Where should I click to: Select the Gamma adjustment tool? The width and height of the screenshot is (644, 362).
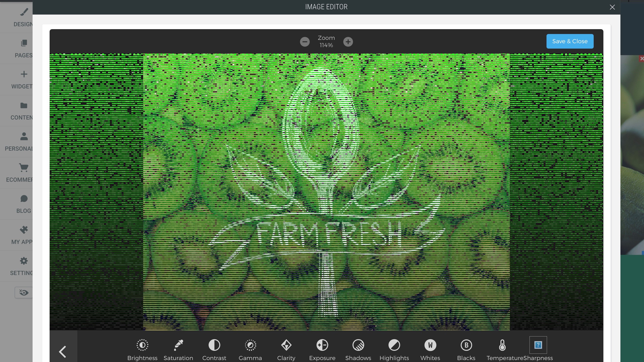tap(250, 350)
